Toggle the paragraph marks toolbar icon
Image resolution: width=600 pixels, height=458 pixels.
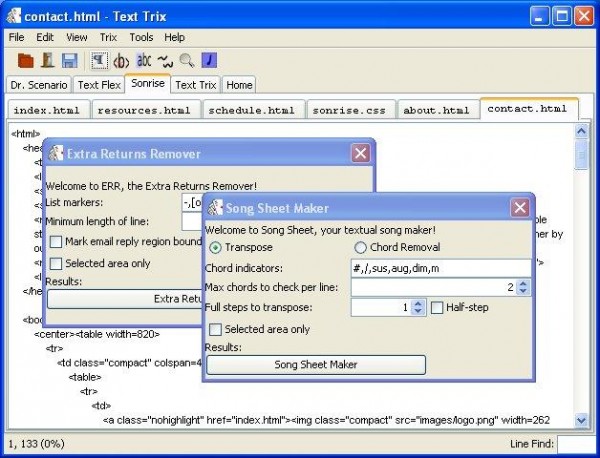click(x=99, y=60)
